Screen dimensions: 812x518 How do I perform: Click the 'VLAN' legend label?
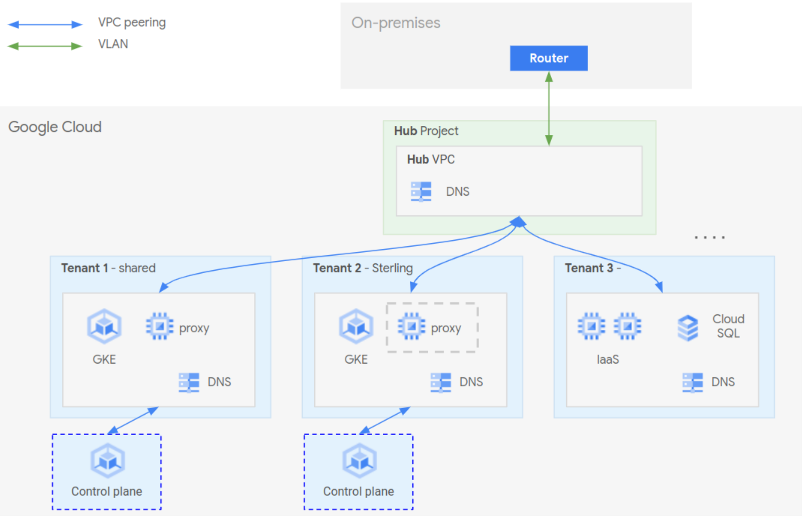pos(113,44)
